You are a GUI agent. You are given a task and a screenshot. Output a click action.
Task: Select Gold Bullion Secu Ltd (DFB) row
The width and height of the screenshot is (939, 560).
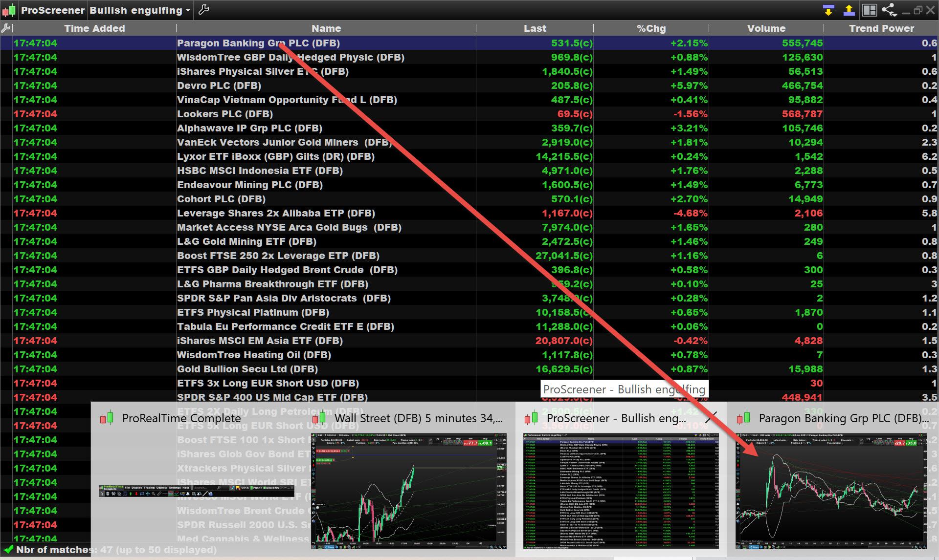coord(247,369)
